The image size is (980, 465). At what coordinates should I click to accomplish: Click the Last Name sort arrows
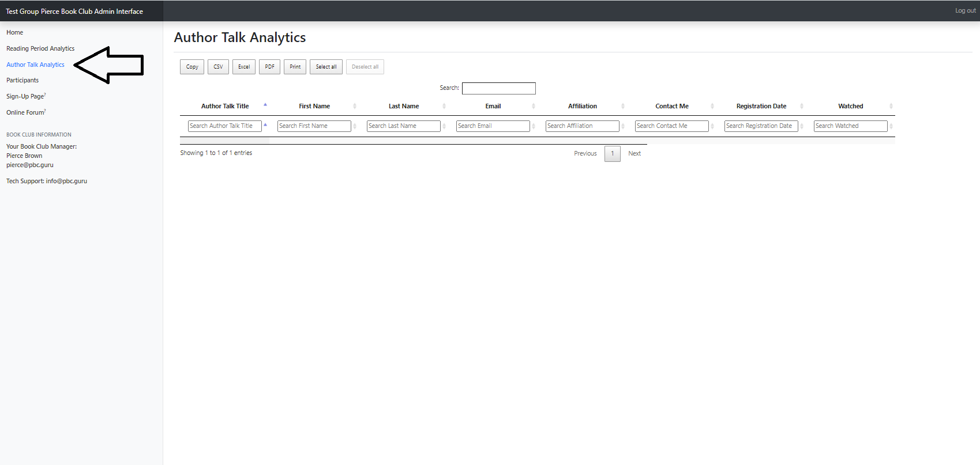click(x=444, y=106)
